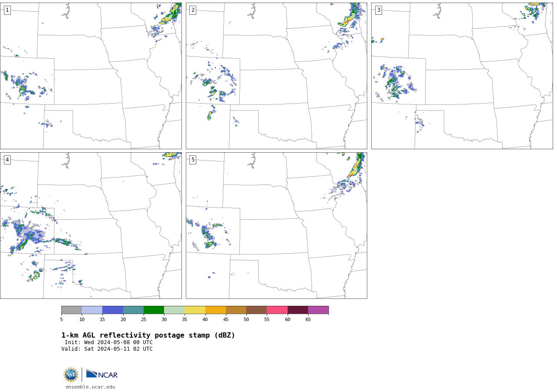Image resolution: width=557 pixels, height=392 pixels.
Task: Click the colorbar tick label 15
Action: (x=102, y=320)
